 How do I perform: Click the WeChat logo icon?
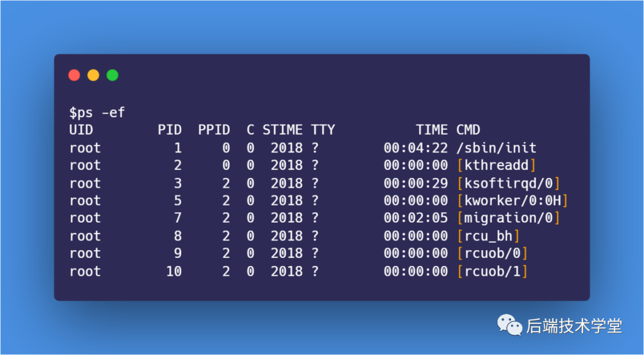click(510, 325)
